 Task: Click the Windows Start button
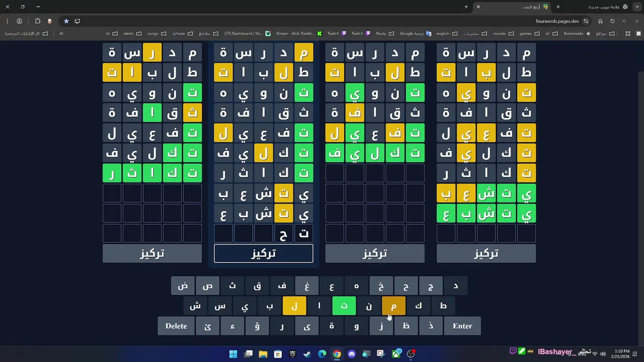tap(233, 354)
